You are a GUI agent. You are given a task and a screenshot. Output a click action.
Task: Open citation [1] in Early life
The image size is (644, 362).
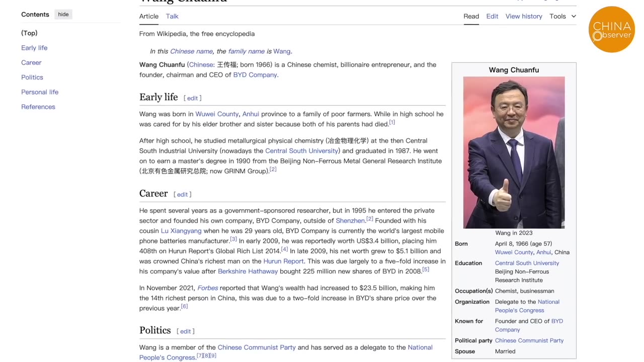point(392,122)
